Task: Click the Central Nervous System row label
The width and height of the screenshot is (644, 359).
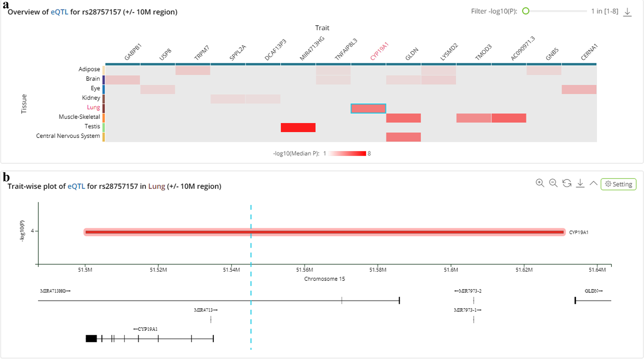Action: [x=68, y=136]
